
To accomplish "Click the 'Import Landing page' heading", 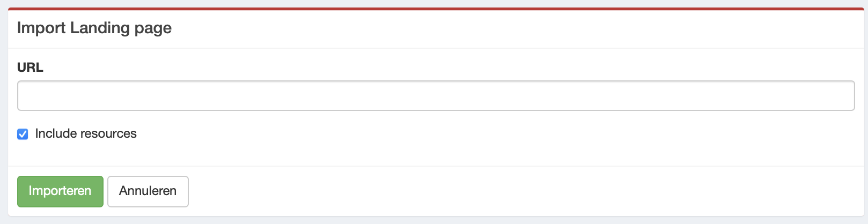I will pyautogui.click(x=94, y=28).
